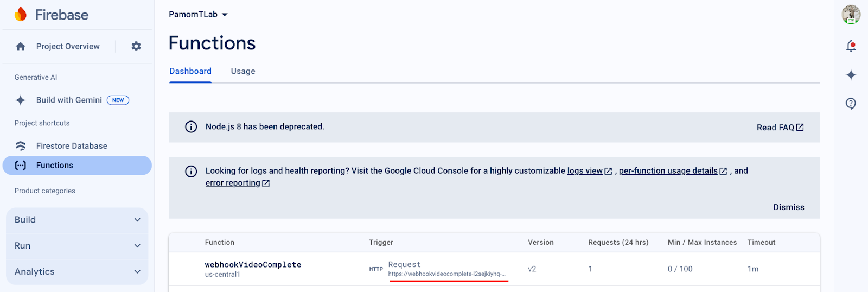Click the Firestore Database icon
Image resolution: width=868 pixels, height=292 pixels.
[x=21, y=145]
